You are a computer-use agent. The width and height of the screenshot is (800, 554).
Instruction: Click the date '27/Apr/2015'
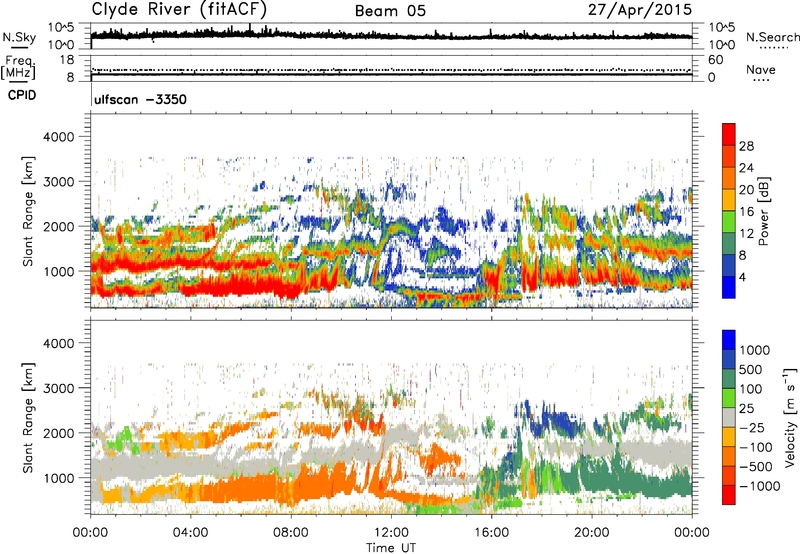[x=640, y=10]
